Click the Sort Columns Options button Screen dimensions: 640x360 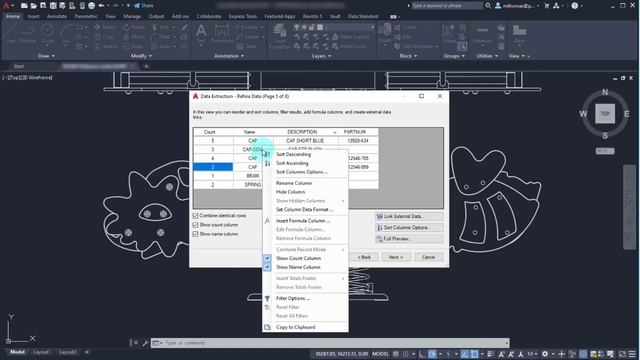(409, 228)
